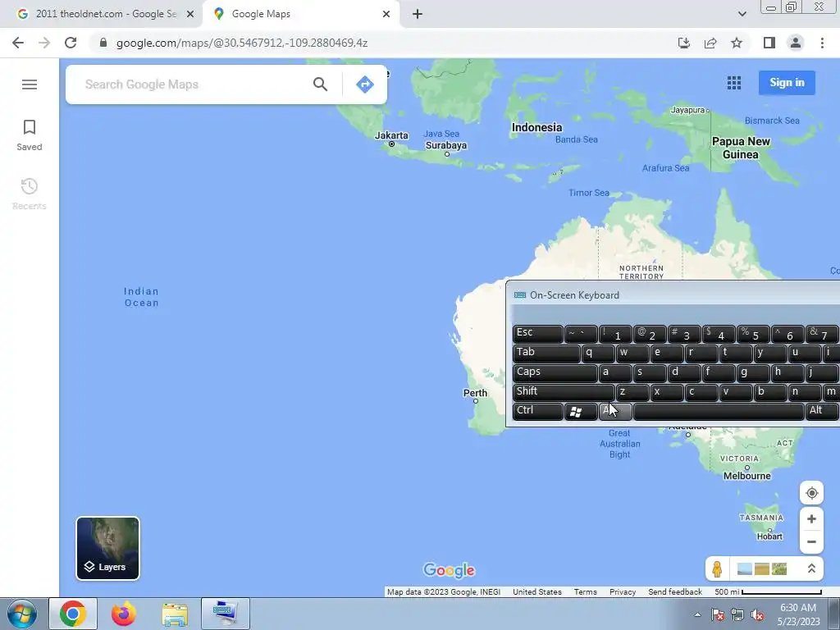Click the install app icon in address bar
This screenshot has width=840, height=630.
click(x=684, y=43)
